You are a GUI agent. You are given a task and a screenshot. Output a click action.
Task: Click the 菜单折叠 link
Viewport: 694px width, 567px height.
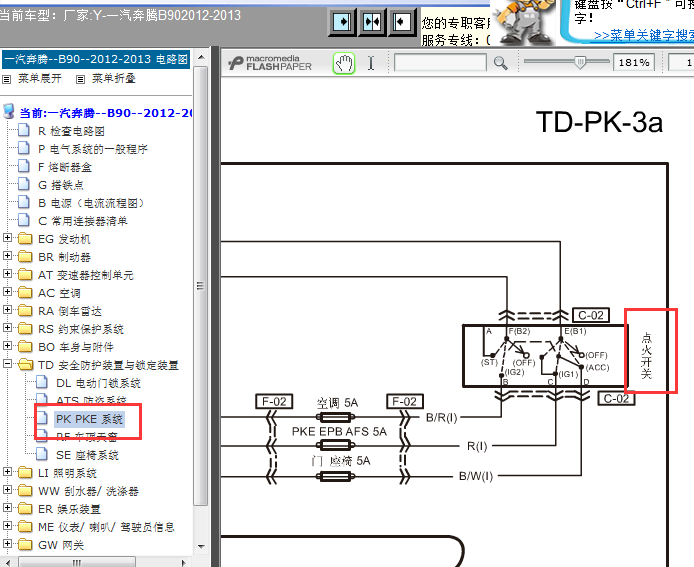(x=113, y=79)
